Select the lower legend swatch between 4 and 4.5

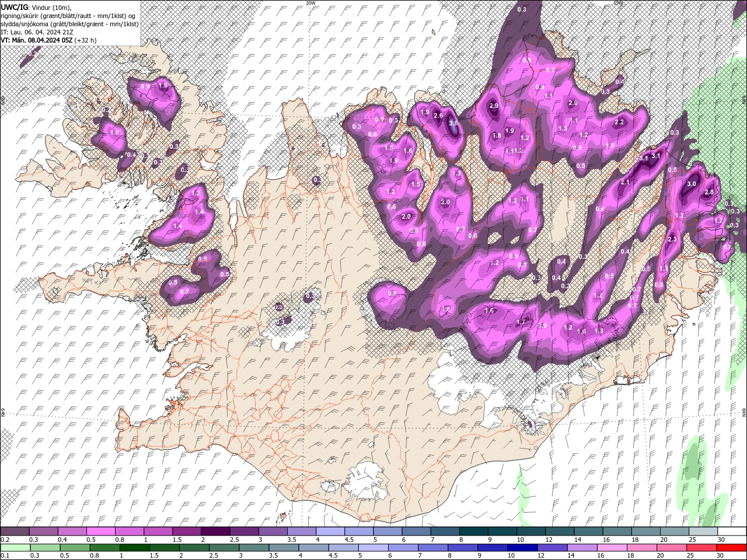click(313, 548)
